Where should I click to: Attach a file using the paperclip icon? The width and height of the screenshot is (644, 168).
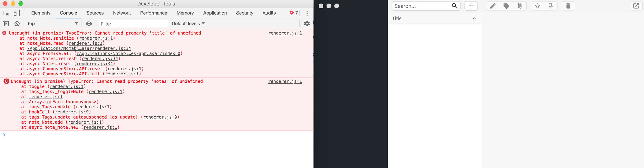click(x=520, y=6)
